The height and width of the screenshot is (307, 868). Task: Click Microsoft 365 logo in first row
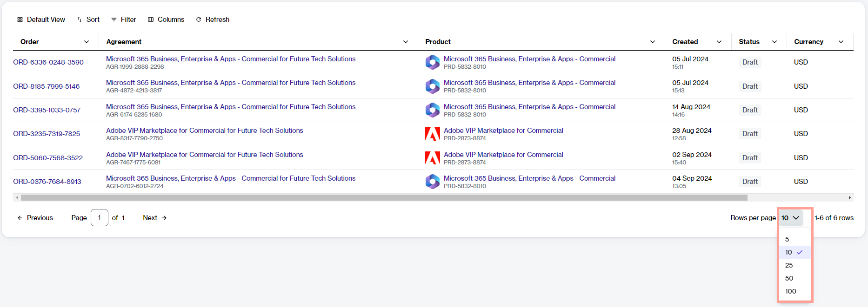pos(433,62)
